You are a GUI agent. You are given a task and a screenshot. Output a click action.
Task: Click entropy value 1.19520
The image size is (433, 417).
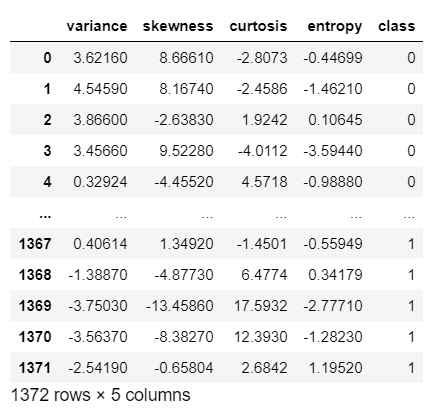336,368
